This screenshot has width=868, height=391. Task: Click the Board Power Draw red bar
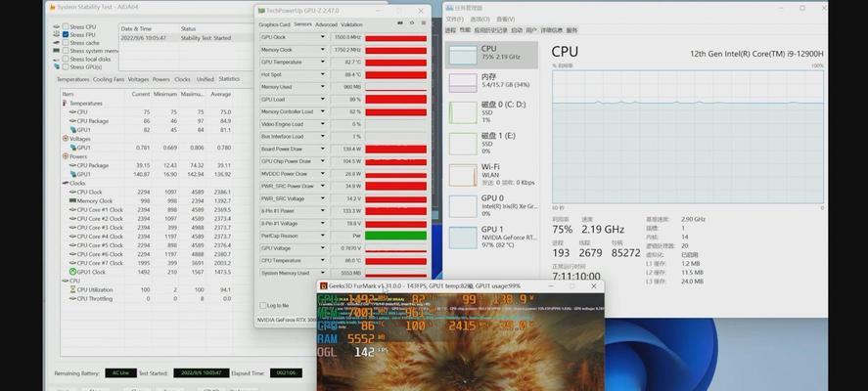[395, 150]
